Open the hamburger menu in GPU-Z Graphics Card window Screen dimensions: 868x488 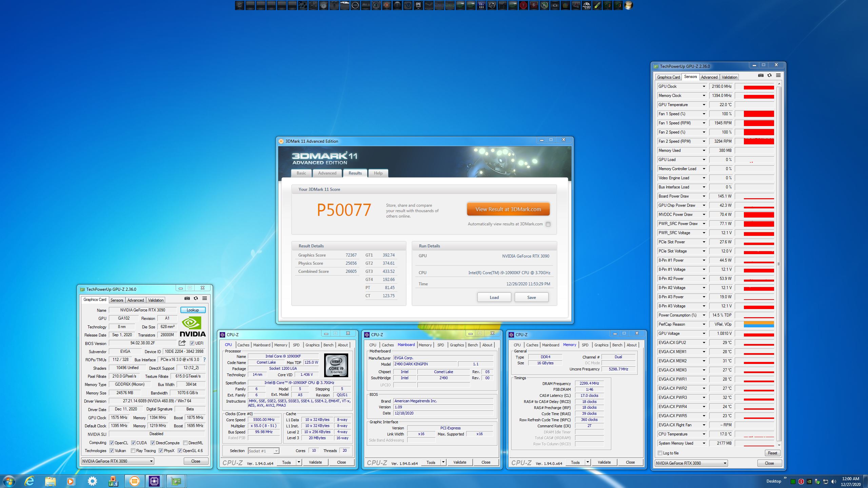click(x=204, y=298)
